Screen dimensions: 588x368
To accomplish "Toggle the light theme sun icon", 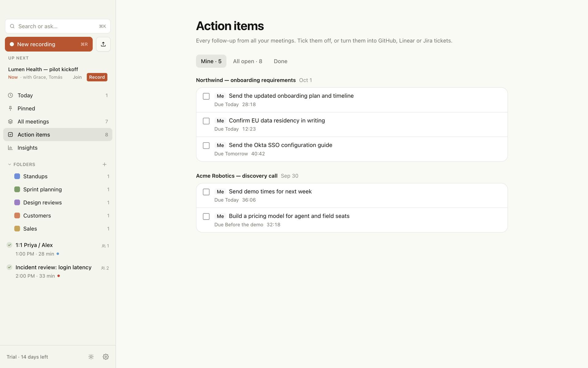I will pyautogui.click(x=91, y=357).
